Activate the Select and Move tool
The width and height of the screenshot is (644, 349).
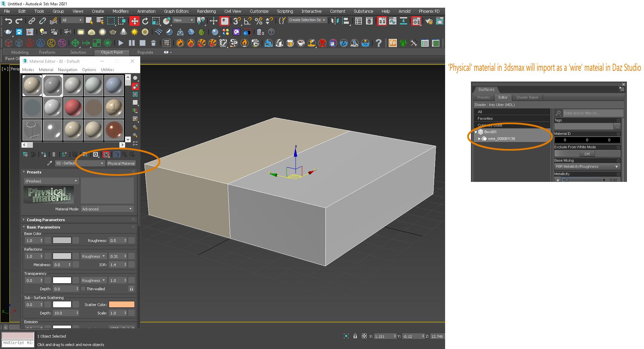point(135,21)
